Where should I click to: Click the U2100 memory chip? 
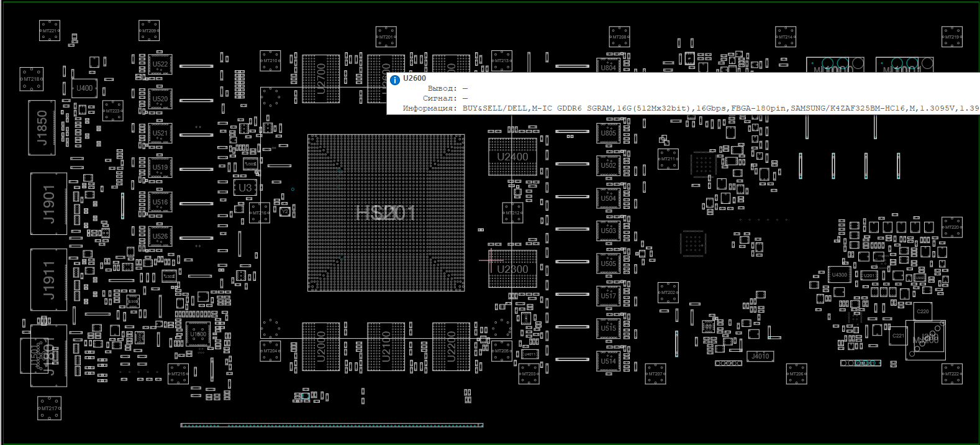pyautogui.click(x=386, y=347)
